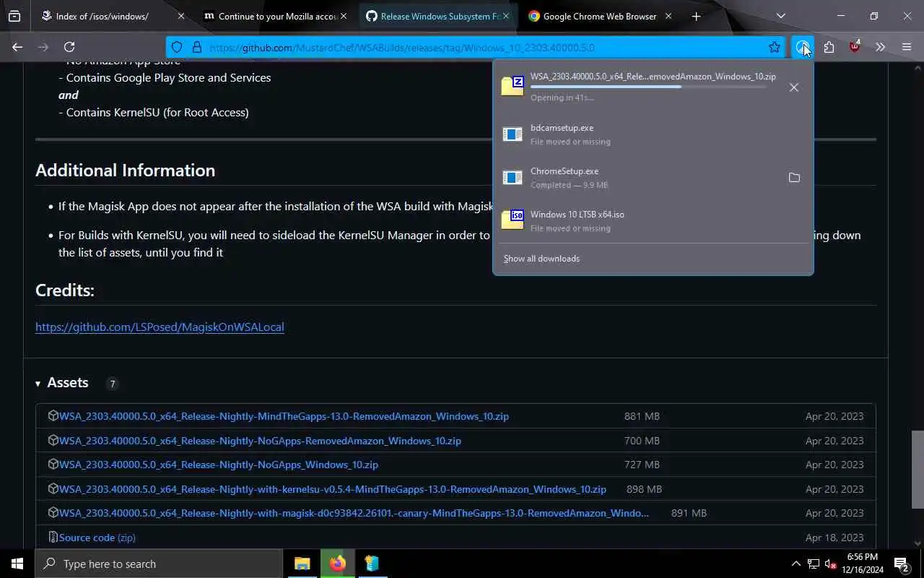The image size is (924, 578).
Task: Download the kernelsu-v0.5.4 build zip
Action: (x=333, y=489)
